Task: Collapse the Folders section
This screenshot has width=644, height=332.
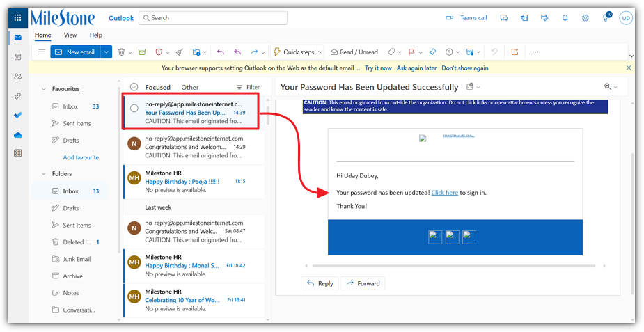Action: point(44,174)
